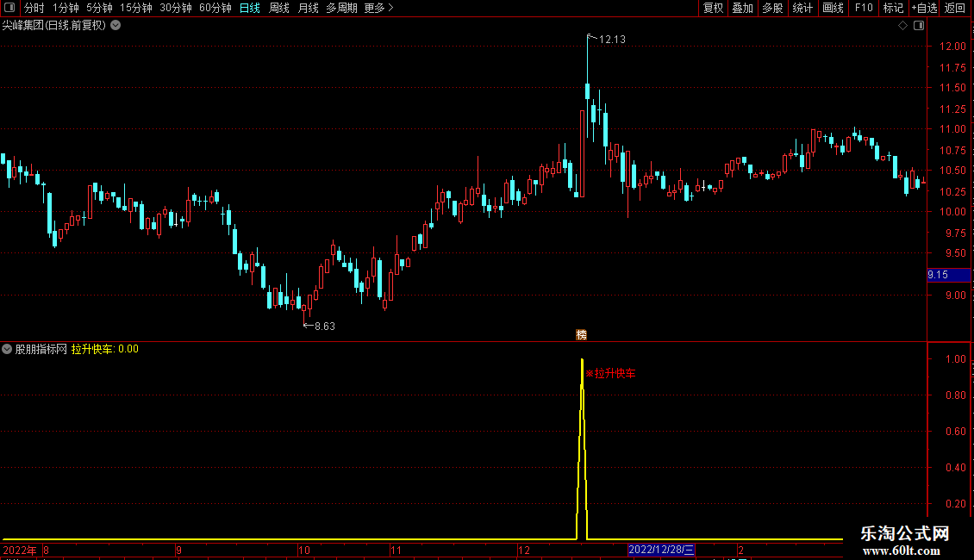
Task: Click the 2022/12/28/三 date label
Action: (661, 550)
